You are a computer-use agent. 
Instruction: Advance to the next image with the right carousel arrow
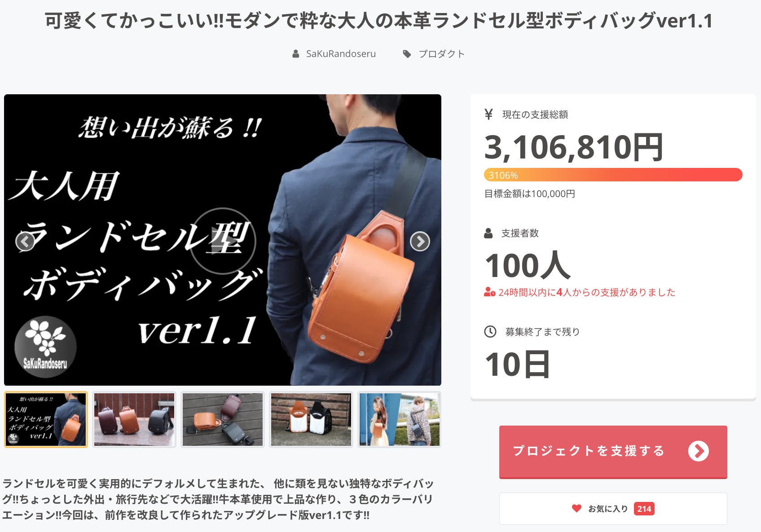point(420,242)
